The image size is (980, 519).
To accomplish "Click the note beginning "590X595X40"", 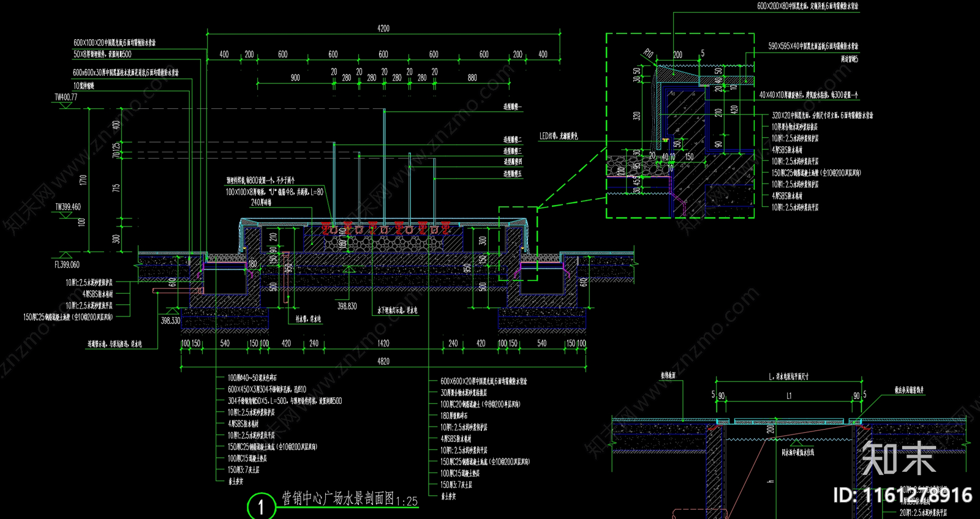I will pos(813,46).
